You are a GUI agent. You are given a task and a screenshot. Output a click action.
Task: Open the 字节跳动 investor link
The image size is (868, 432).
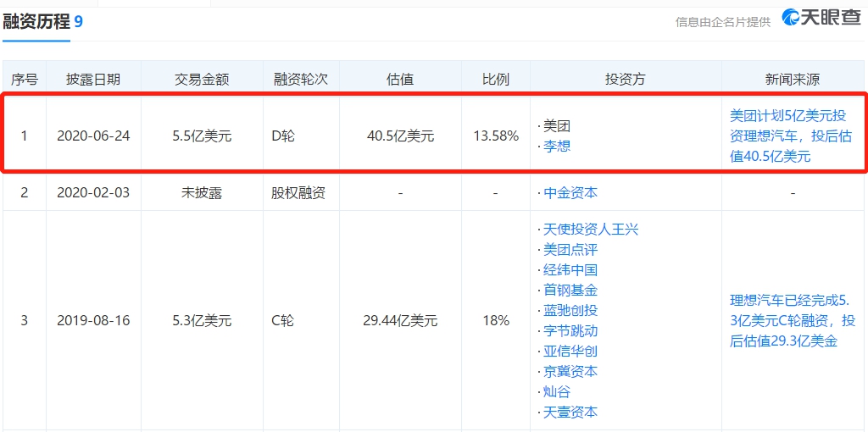570,330
